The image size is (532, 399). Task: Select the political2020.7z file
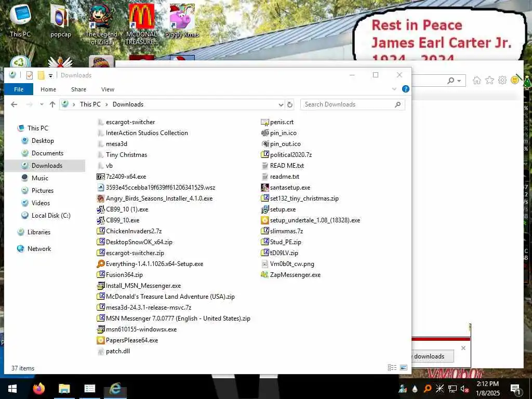(291, 155)
